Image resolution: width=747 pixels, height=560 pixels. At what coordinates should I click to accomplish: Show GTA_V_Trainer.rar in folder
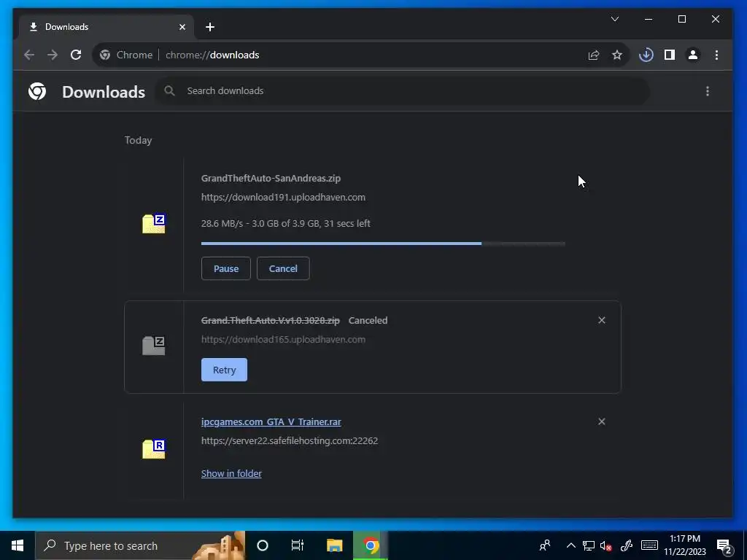(x=231, y=474)
